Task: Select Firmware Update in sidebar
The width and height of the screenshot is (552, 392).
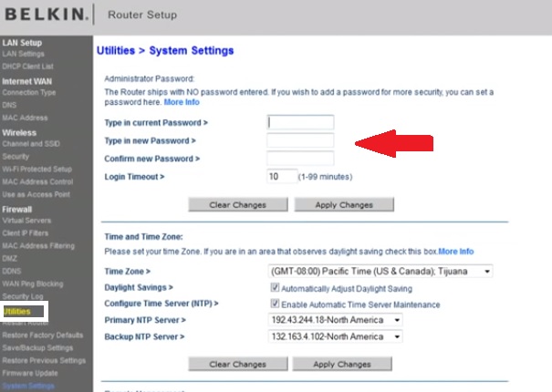Action: coord(30,373)
